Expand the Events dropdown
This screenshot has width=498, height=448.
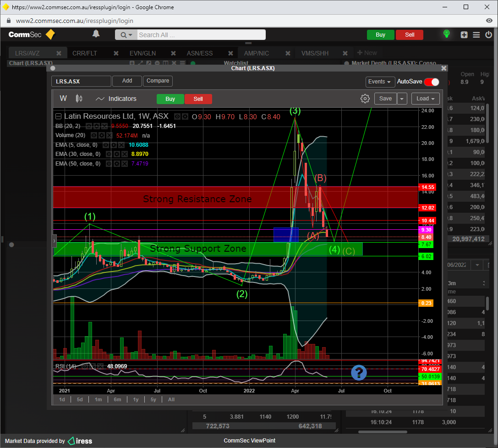(380, 82)
